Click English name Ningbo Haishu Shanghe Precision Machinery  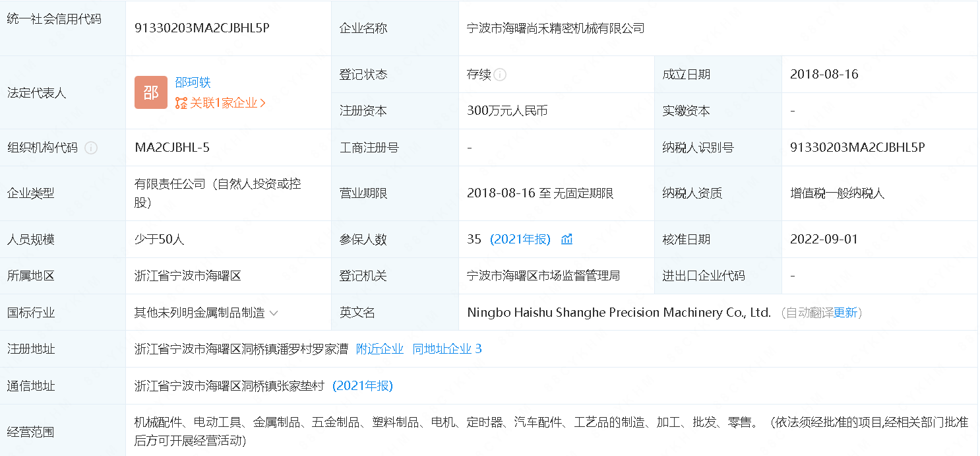point(619,313)
